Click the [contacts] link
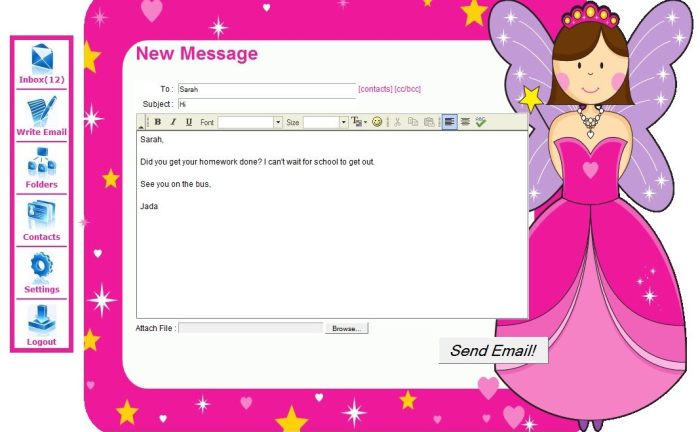 pos(375,89)
